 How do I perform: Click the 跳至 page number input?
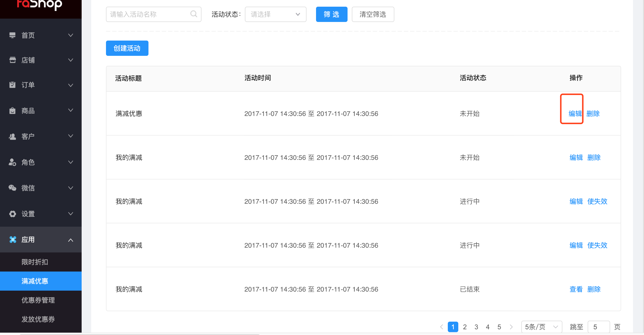(x=598, y=327)
